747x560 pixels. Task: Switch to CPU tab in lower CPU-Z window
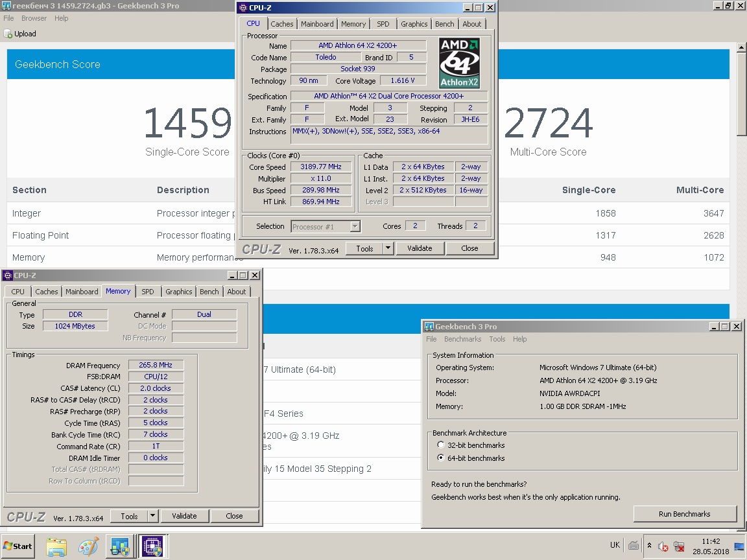tap(18, 292)
